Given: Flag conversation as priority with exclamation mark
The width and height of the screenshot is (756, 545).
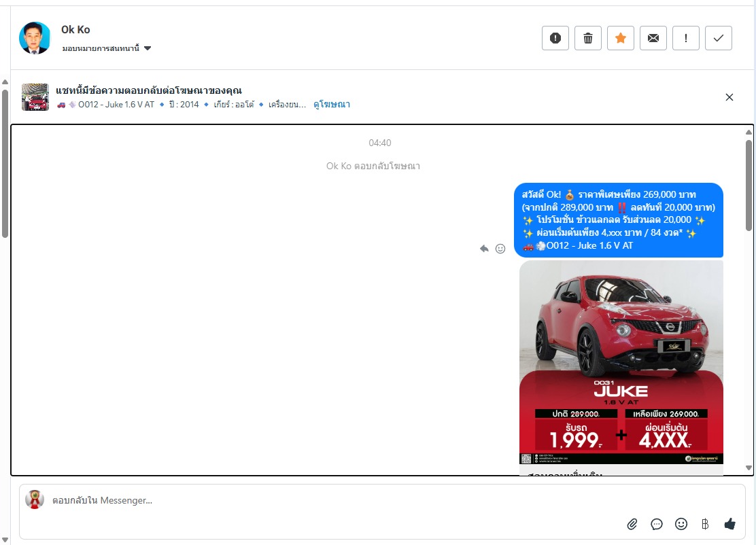Looking at the screenshot, I should [x=685, y=39].
